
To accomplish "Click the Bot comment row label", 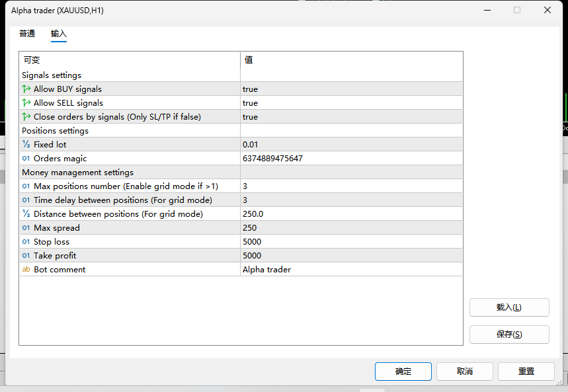I will (60, 269).
